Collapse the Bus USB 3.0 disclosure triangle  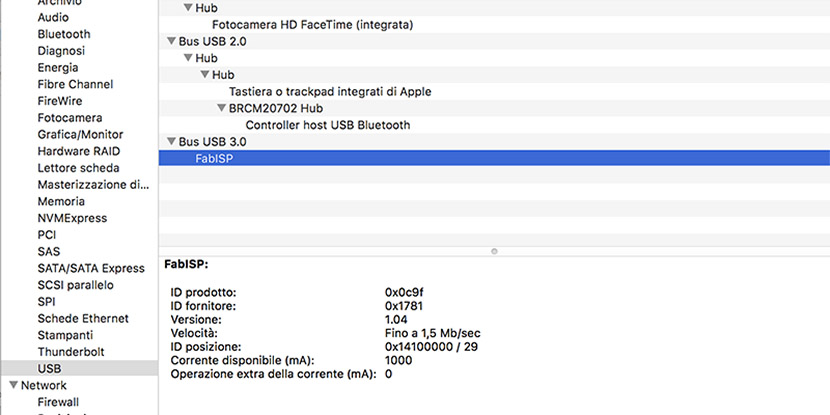click(171, 142)
